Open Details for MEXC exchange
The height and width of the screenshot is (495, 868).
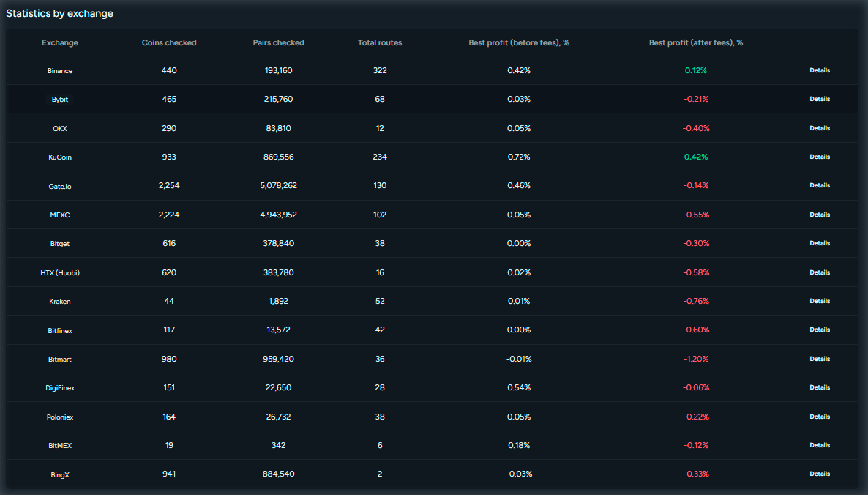pos(820,215)
